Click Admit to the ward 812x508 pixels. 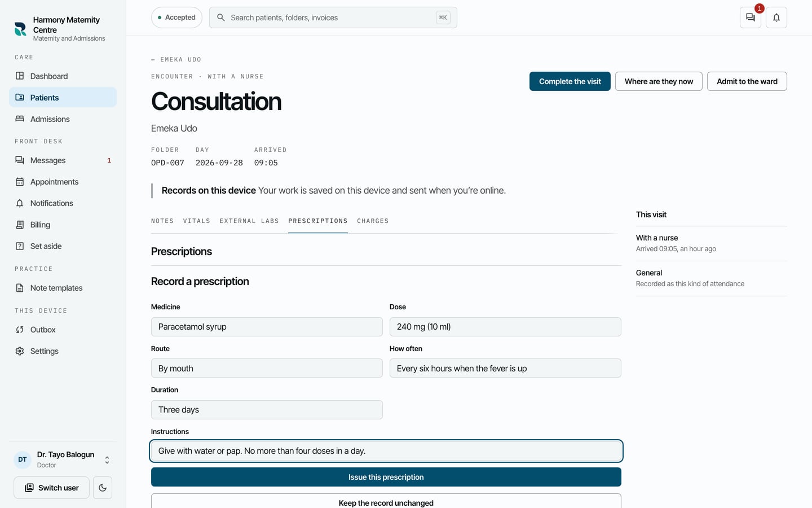click(747, 81)
